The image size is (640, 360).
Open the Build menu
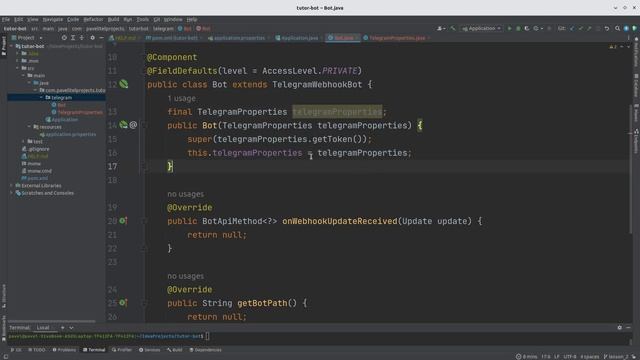[113, 19]
